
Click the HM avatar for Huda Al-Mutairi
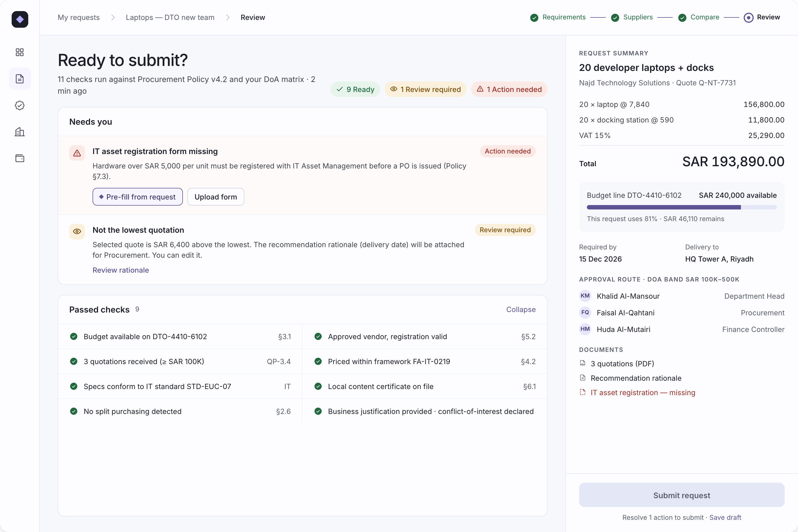click(x=585, y=329)
